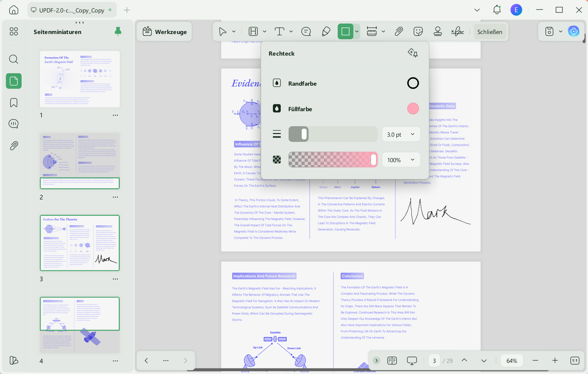This screenshot has width=588, height=374.
Task: Open the comments panel in sidebar
Action: (14, 124)
